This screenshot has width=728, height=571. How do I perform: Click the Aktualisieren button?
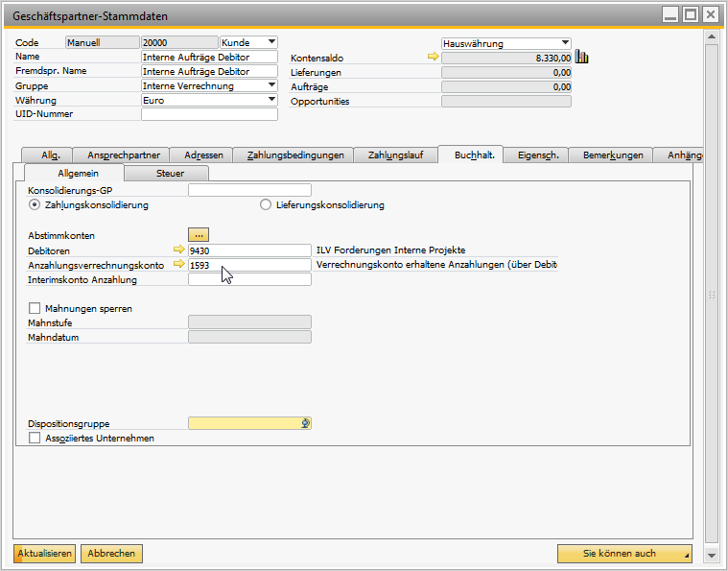[45, 554]
